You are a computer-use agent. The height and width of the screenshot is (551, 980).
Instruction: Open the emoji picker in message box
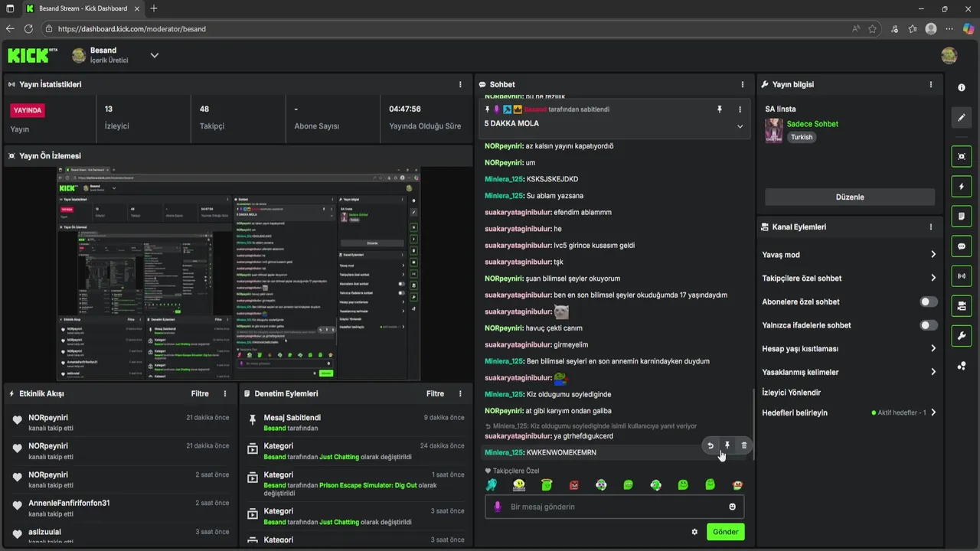(732, 507)
